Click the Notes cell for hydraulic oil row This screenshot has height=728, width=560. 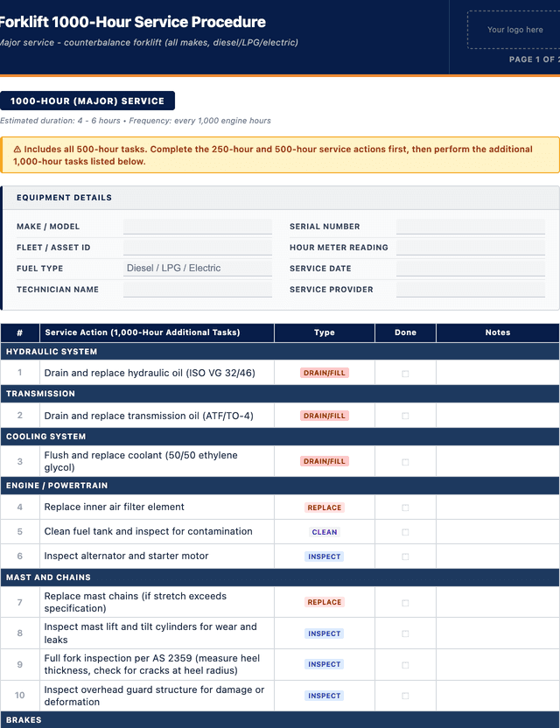(x=498, y=373)
